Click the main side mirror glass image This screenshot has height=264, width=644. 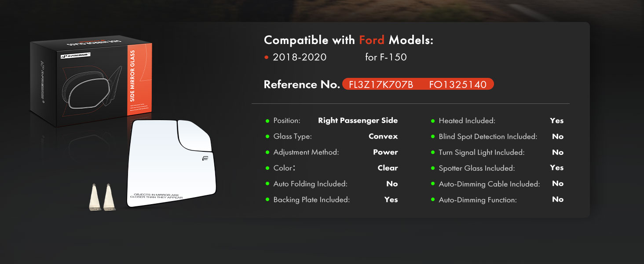pos(171,163)
